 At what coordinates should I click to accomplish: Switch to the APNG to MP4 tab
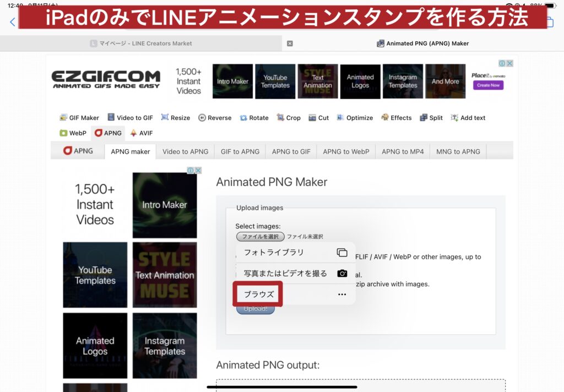[403, 152]
